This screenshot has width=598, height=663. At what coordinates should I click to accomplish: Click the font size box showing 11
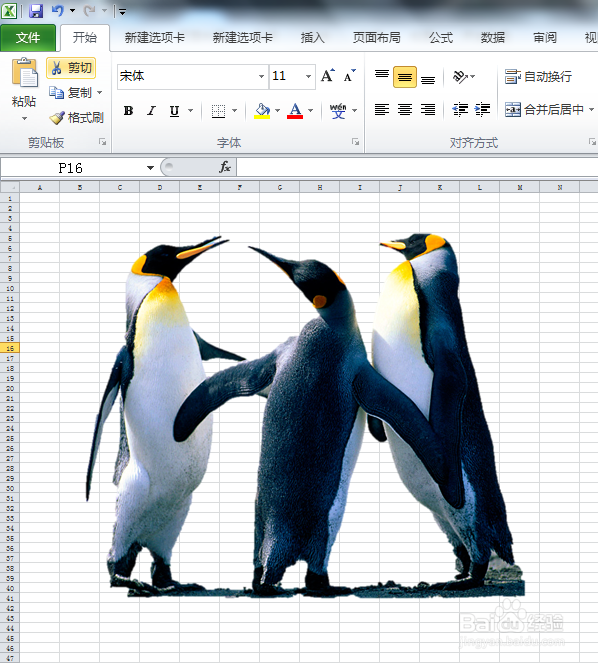[286, 77]
